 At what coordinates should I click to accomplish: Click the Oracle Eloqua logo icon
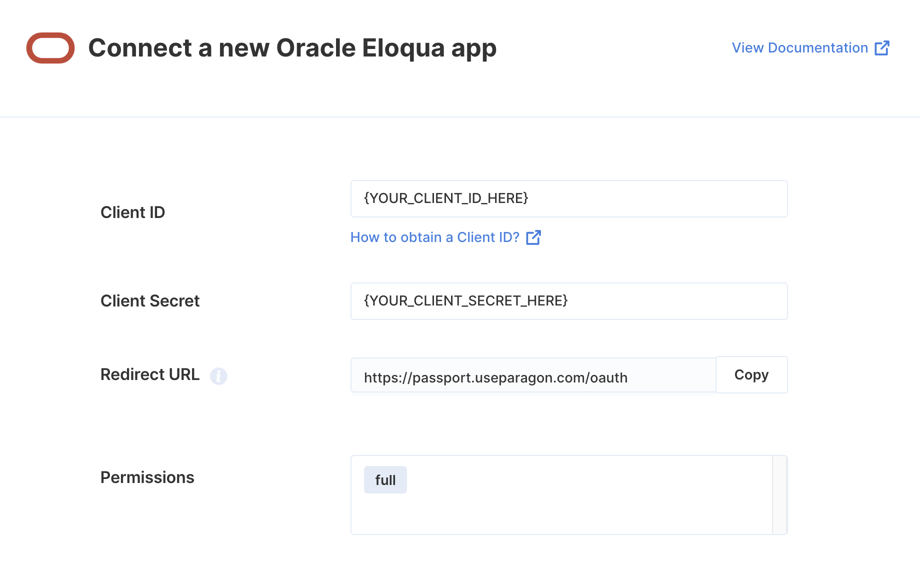coord(50,48)
